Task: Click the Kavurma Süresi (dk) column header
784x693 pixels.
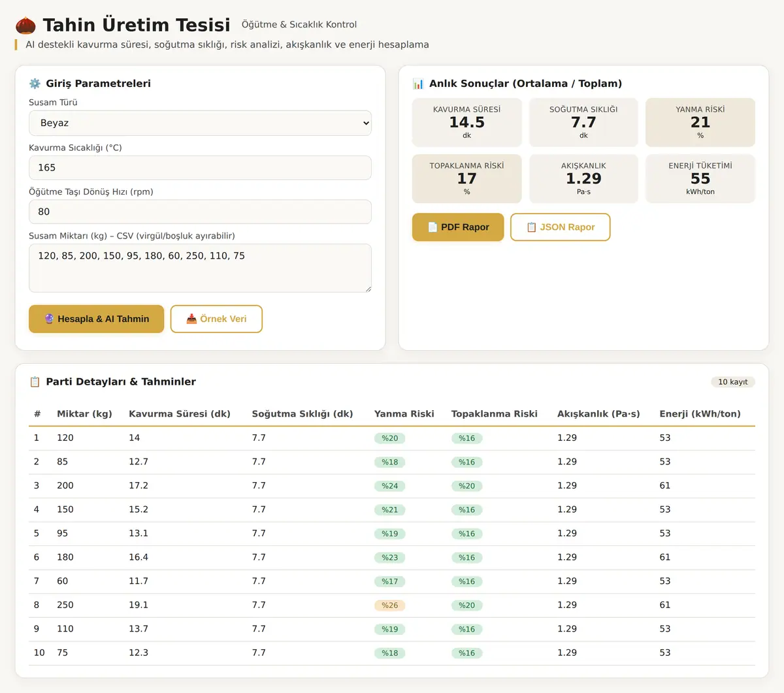Action: pyautogui.click(x=180, y=414)
